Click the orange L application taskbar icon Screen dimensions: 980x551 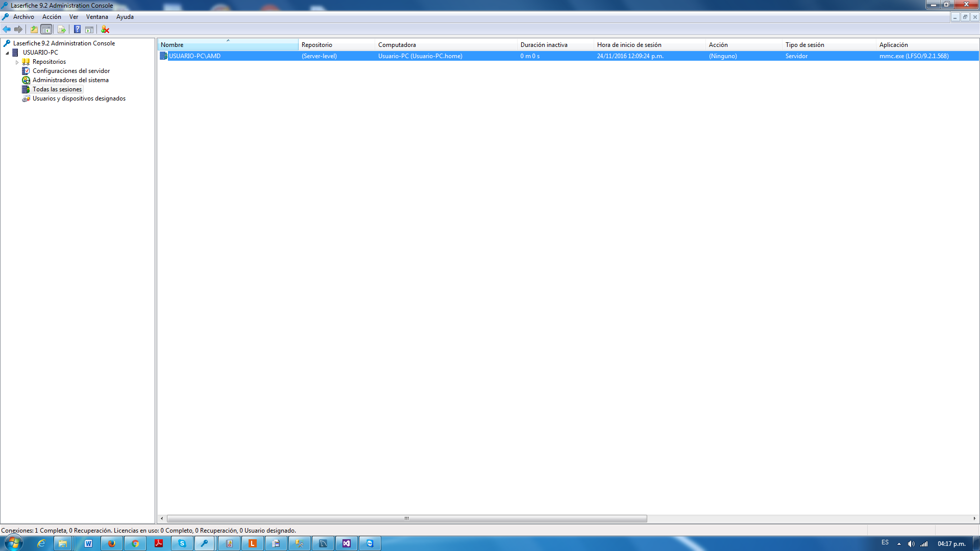(x=252, y=543)
